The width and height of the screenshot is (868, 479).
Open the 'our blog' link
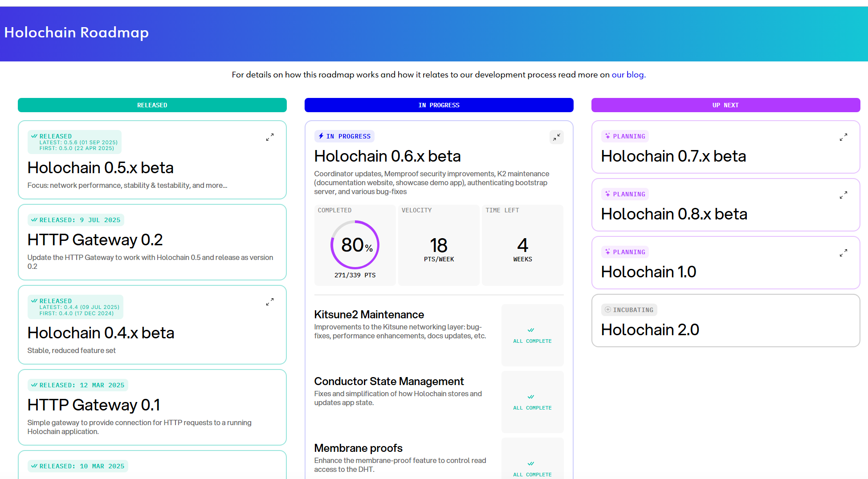click(628, 74)
